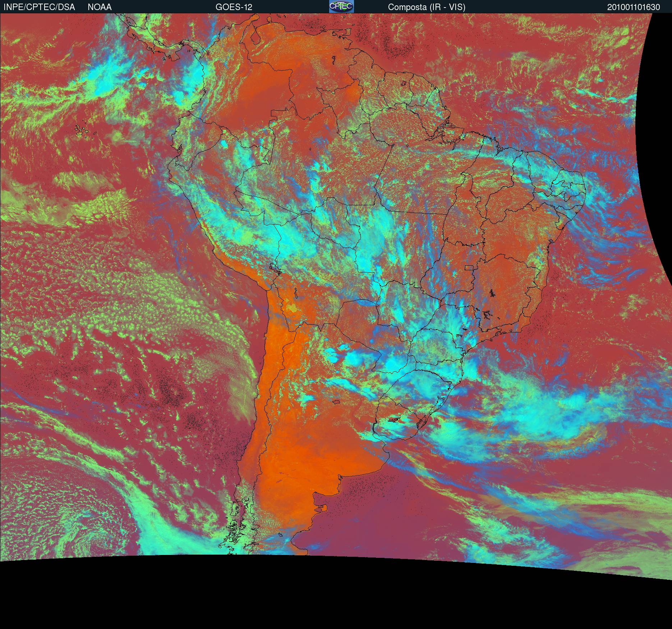Screen dimensions: 672x629
Task: Click the CPTEC logo in the header
Action: pyautogui.click(x=341, y=6)
